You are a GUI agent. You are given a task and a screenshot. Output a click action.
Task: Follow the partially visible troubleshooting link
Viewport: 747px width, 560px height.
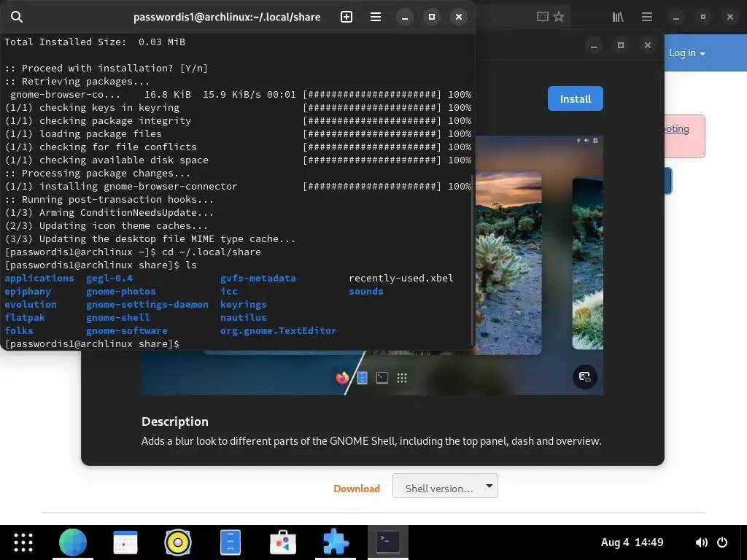point(677,128)
